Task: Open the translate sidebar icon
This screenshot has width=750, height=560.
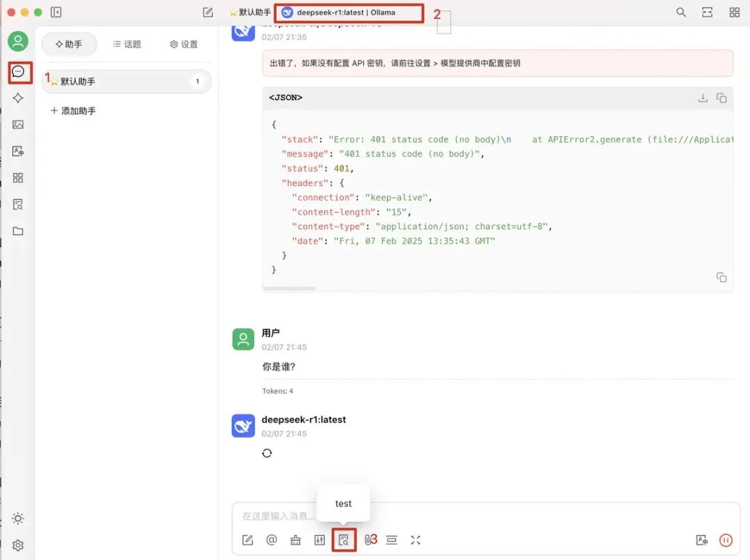Action: (18, 151)
